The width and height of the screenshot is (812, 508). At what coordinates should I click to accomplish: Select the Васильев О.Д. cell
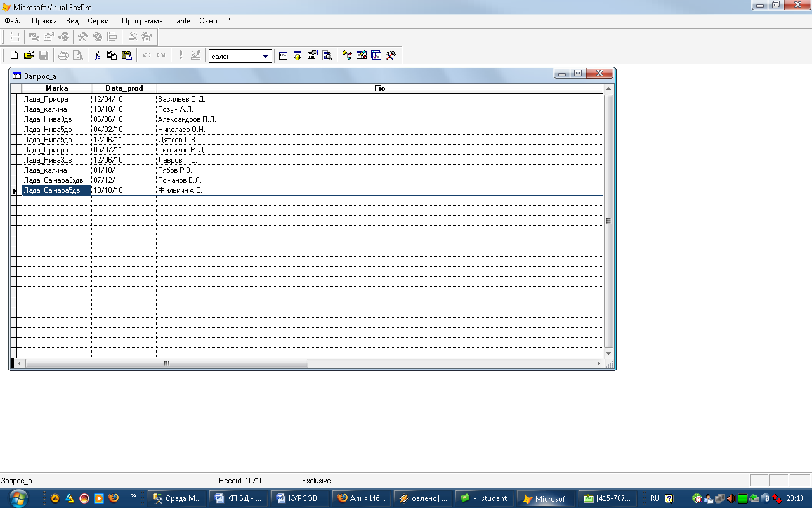pyautogui.click(x=379, y=99)
